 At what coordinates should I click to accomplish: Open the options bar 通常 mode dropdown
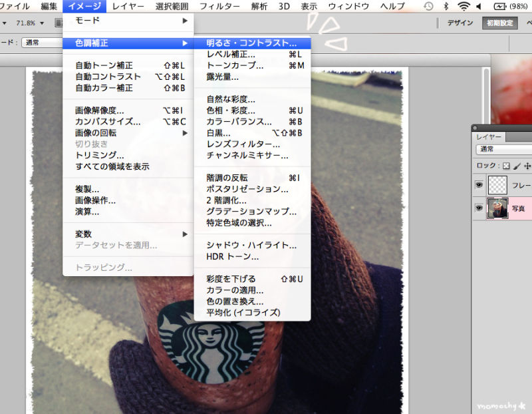click(43, 43)
